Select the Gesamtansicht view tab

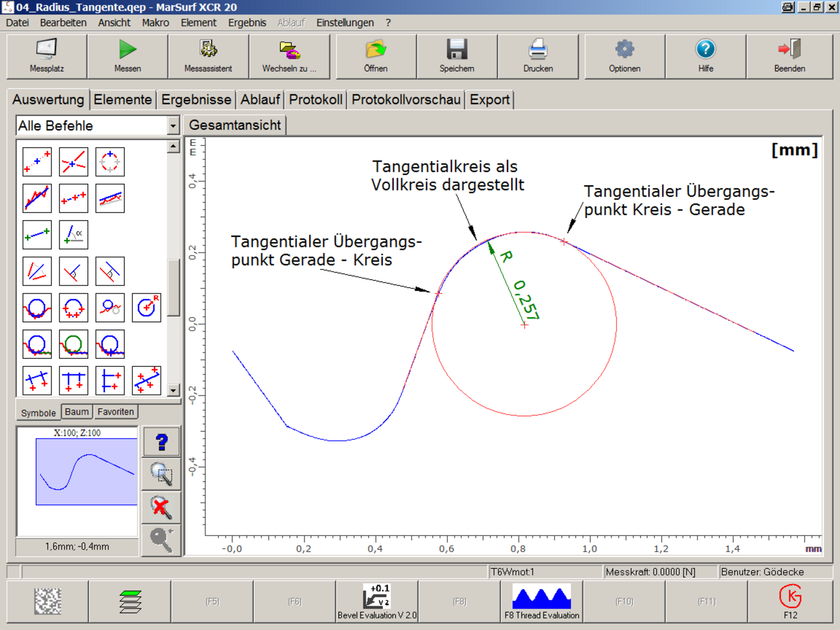(235, 125)
